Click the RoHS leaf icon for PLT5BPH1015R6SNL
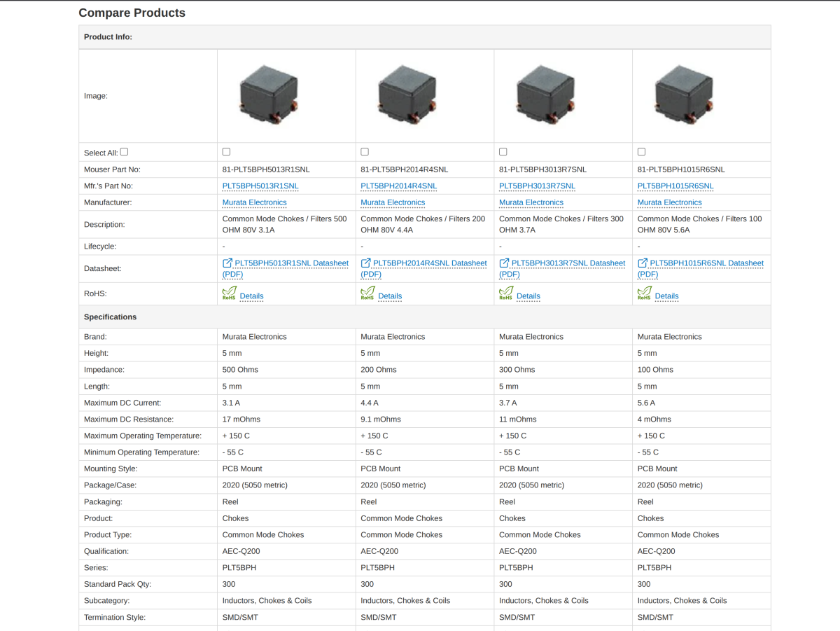 pos(645,293)
